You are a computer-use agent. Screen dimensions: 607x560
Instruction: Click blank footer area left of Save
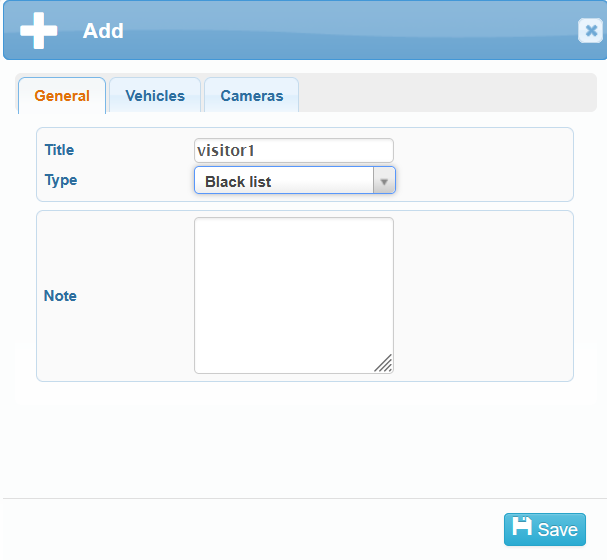[250, 529]
